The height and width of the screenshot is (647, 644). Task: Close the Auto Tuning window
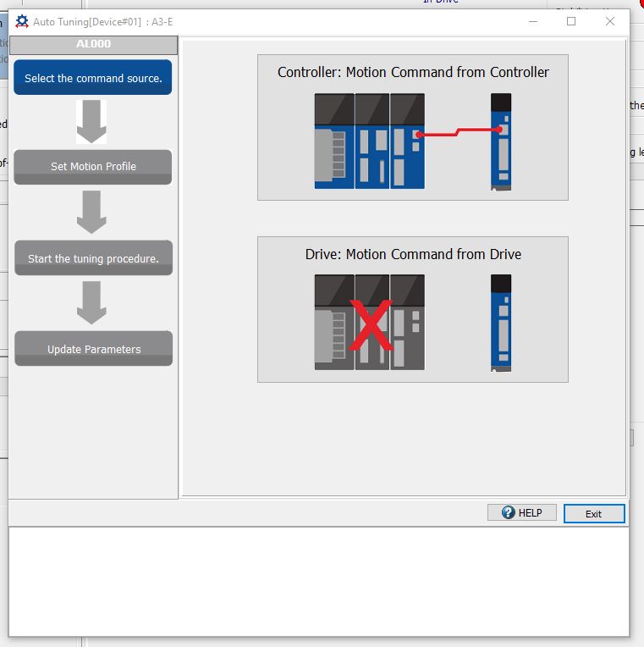tap(610, 21)
